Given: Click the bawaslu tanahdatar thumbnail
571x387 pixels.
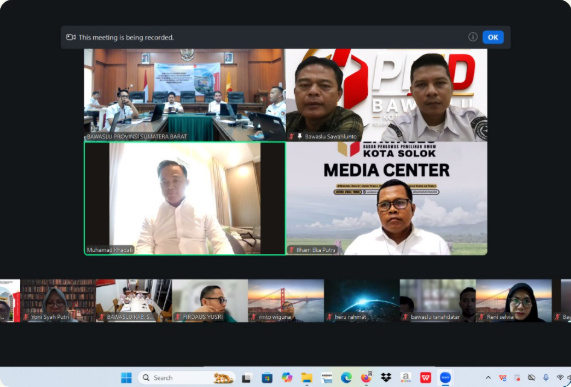Looking at the screenshot, I should point(438,300).
